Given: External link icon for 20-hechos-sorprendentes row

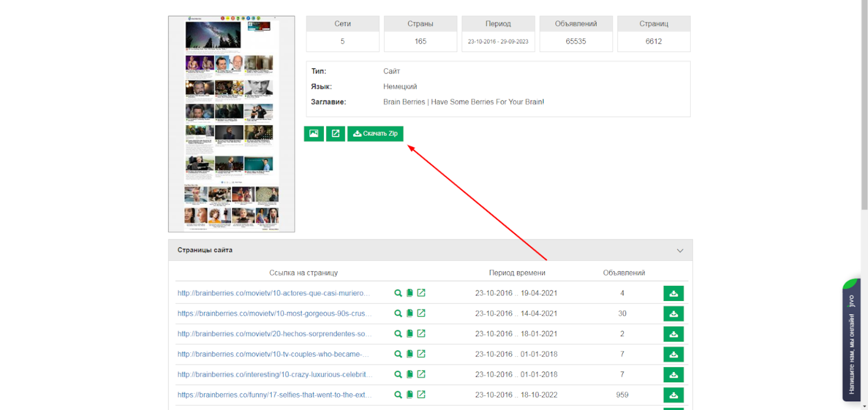Looking at the screenshot, I should coord(421,334).
